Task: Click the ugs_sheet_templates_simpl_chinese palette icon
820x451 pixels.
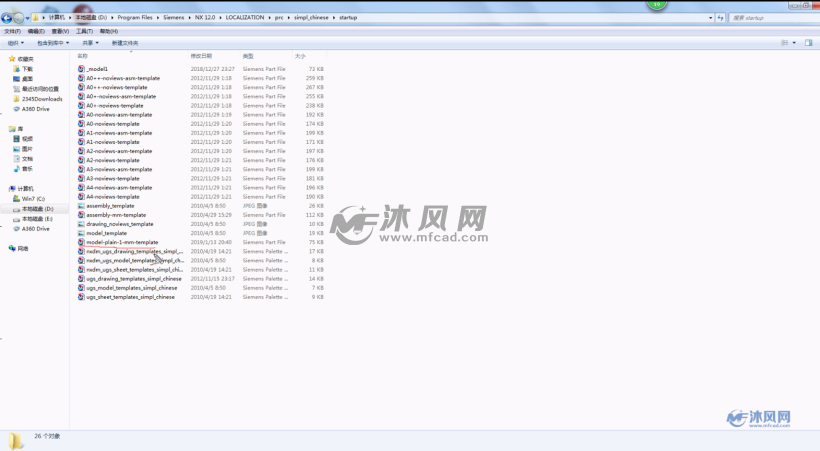Action: coord(81,297)
